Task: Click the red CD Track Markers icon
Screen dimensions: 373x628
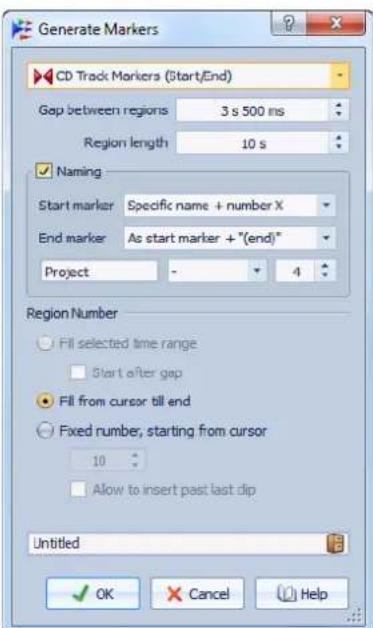Action: 43,76
